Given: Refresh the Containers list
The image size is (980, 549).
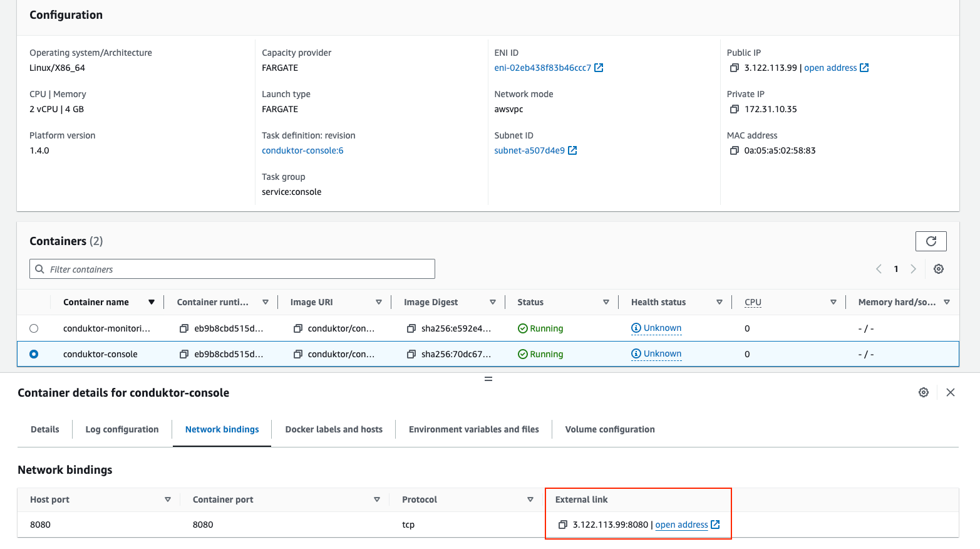Looking at the screenshot, I should 931,241.
